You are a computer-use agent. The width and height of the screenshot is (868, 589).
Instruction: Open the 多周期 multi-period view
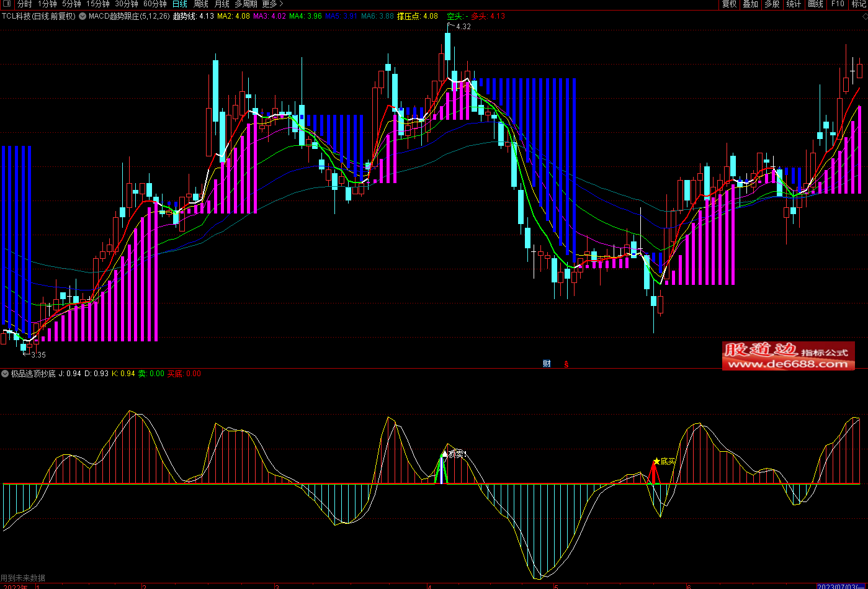[246, 4]
